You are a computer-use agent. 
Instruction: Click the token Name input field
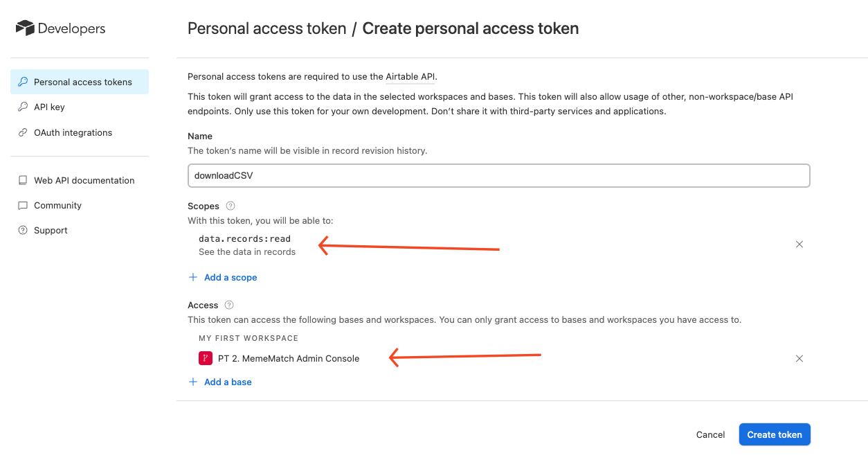pos(498,176)
